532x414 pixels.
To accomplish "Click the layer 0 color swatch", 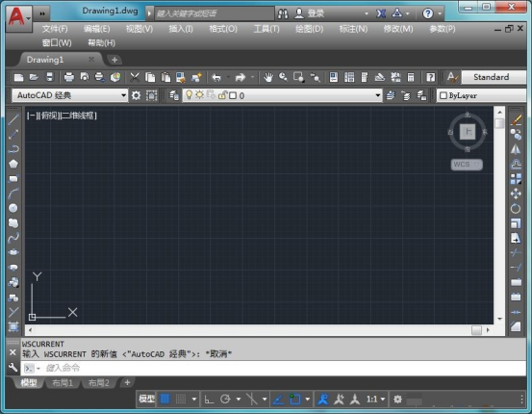I will click(x=233, y=95).
